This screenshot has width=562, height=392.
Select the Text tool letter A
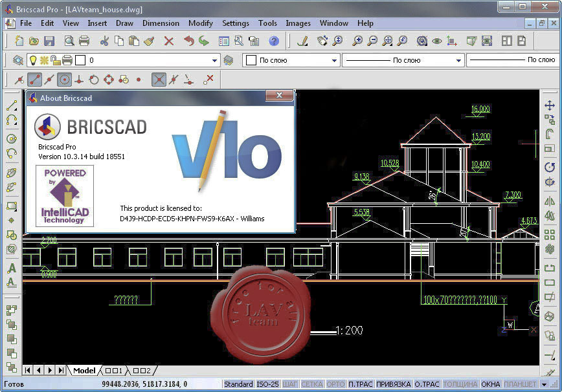(12, 268)
